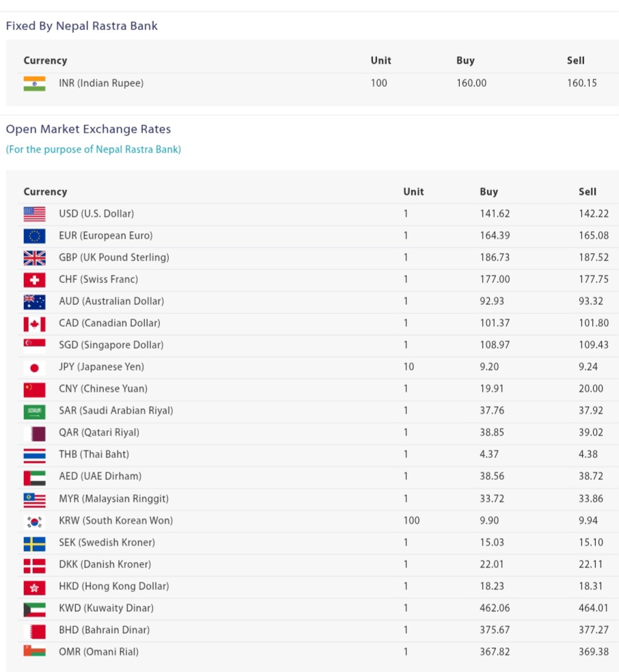Screen dimensions: 619x672
Task: Click 'Open Market Exchange Rates' heading
Action: [x=88, y=129]
